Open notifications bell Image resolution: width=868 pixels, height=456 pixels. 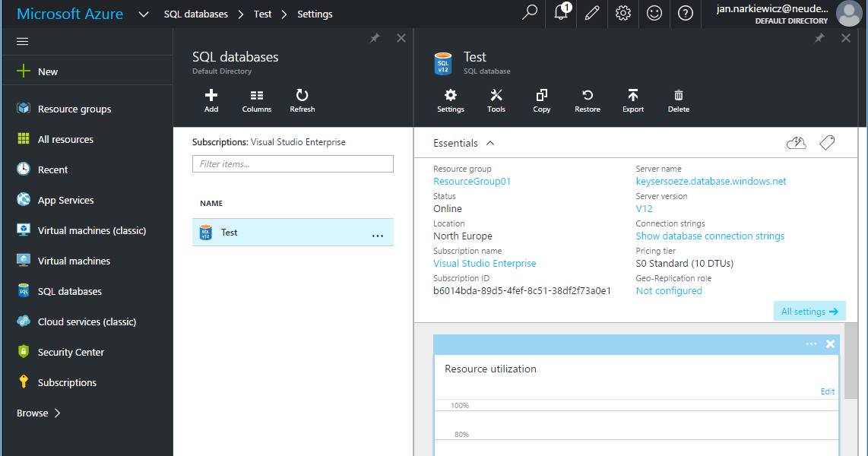[560, 14]
